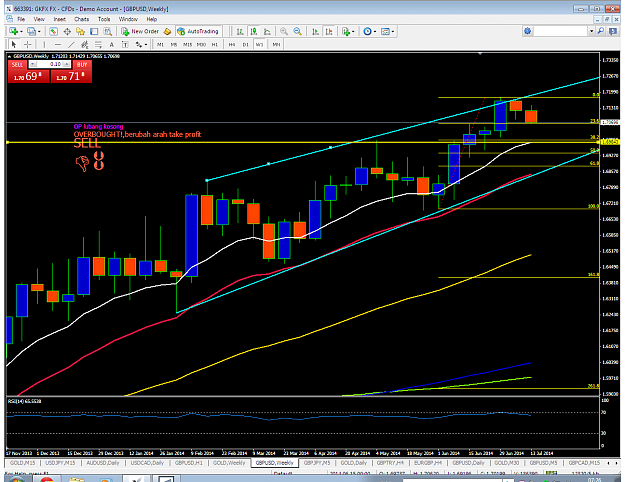
Task: Select the Text Label (T) tool
Action: tap(125, 45)
